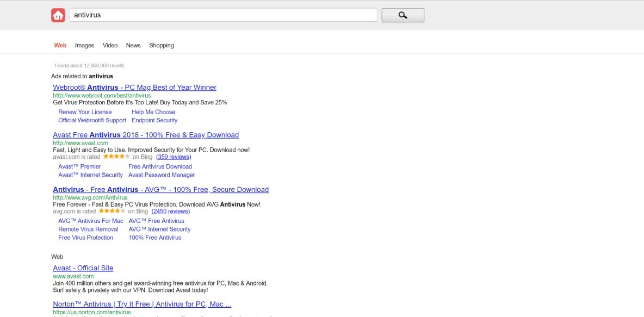Open 'Avast™ Premier' sitelink
The height and width of the screenshot is (317, 644).
[79, 166]
